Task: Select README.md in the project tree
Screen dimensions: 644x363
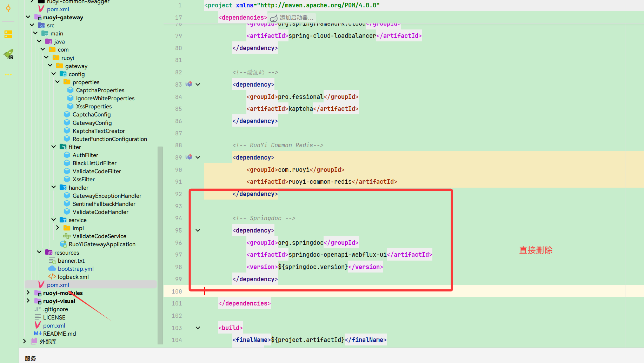Action: click(60, 333)
